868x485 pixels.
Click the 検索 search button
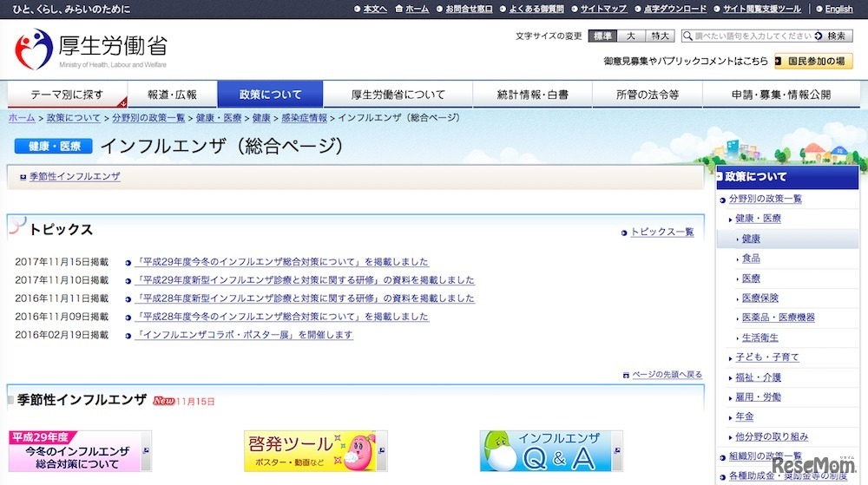point(833,36)
